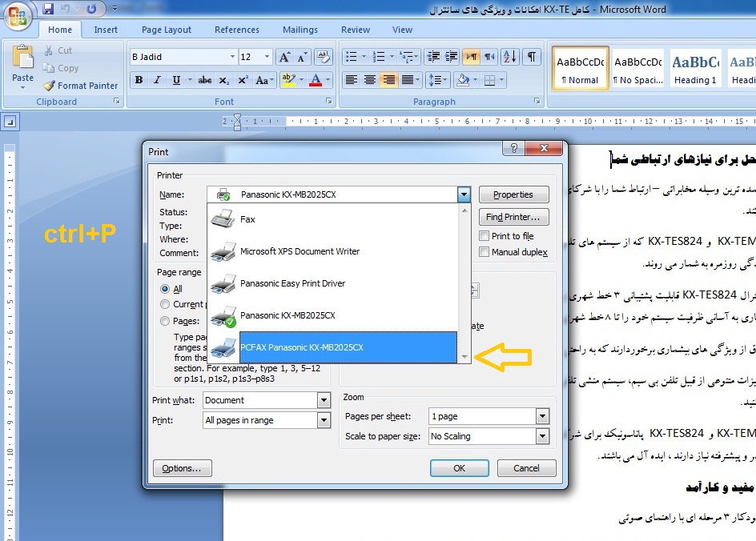This screenshot has height=541, width=756.
Task: Activate the Format Painter
Action: [78, 86]
